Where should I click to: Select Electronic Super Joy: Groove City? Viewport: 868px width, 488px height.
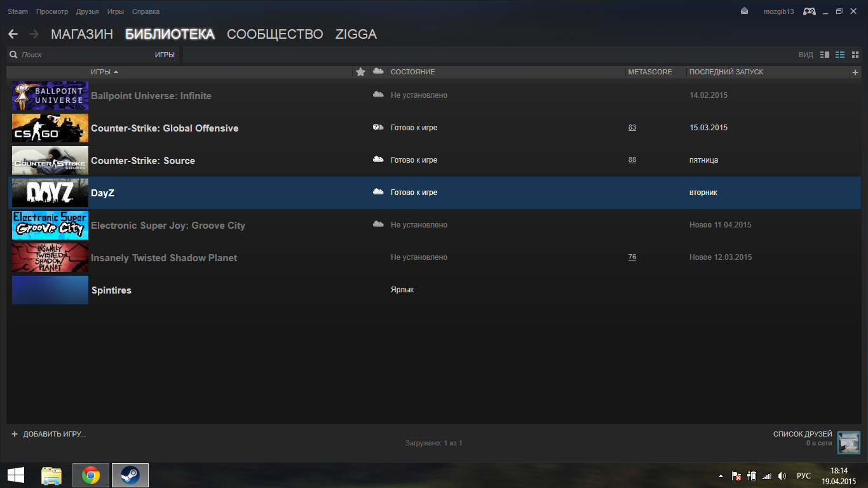[x=168, y=226]
